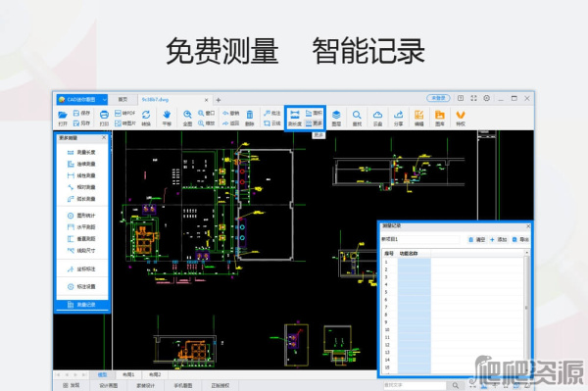
Task: Open the settings gear in the title bar
Action: coord(486,98)
